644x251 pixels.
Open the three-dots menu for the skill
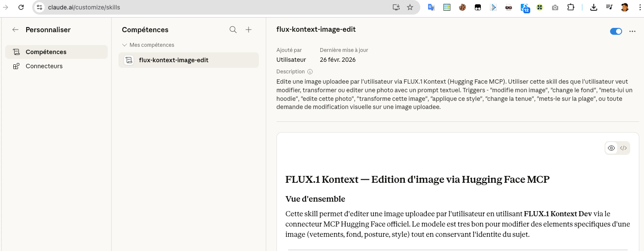click(x=632, y=31)
